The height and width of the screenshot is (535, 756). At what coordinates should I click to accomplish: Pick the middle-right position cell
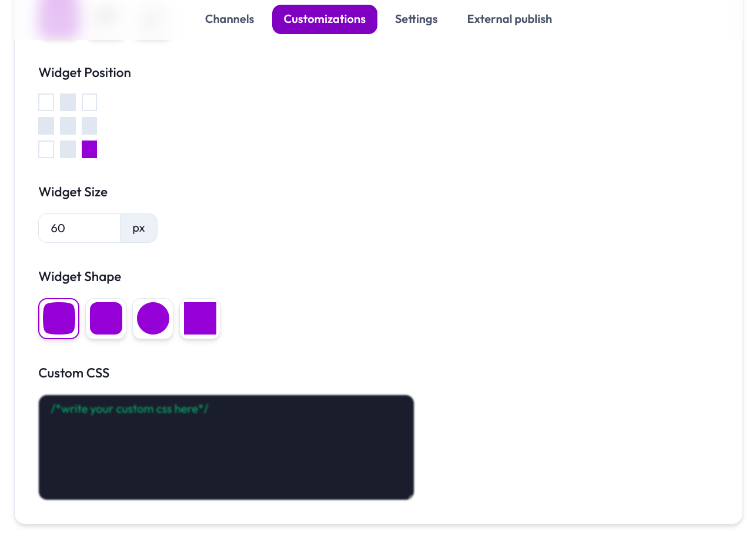tap(89, 126)
